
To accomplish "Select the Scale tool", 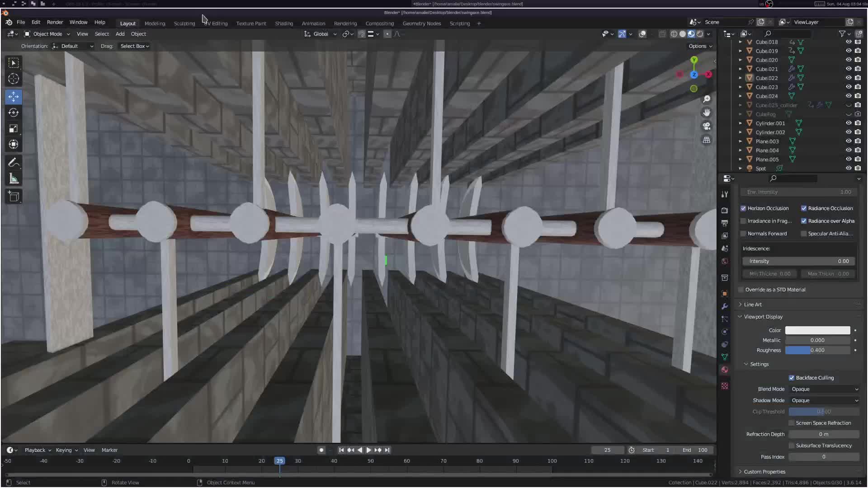I will (14, 129).
